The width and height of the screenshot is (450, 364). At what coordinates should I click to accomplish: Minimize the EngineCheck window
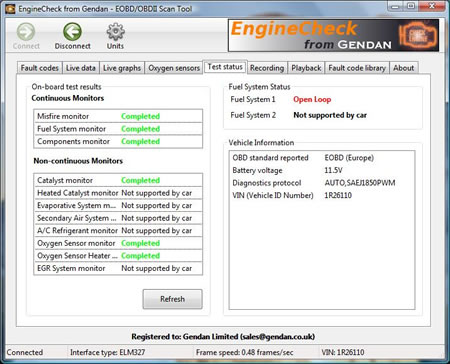[x=396, y=6]
